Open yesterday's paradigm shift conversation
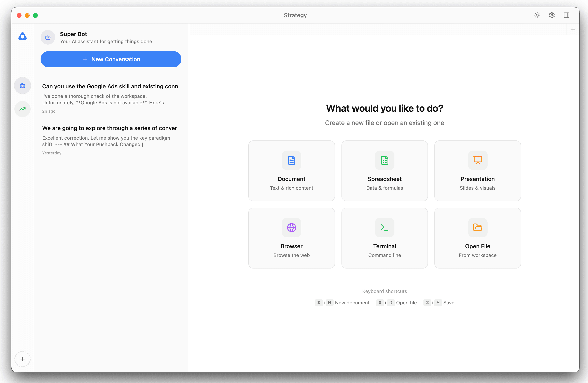The width and height of the screenshot is (588, 383). (x=109, y=140)
